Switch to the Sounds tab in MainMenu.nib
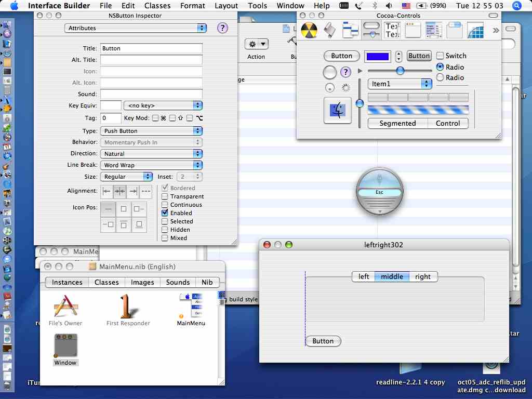532x399 pixels. [x=178, y=282]
